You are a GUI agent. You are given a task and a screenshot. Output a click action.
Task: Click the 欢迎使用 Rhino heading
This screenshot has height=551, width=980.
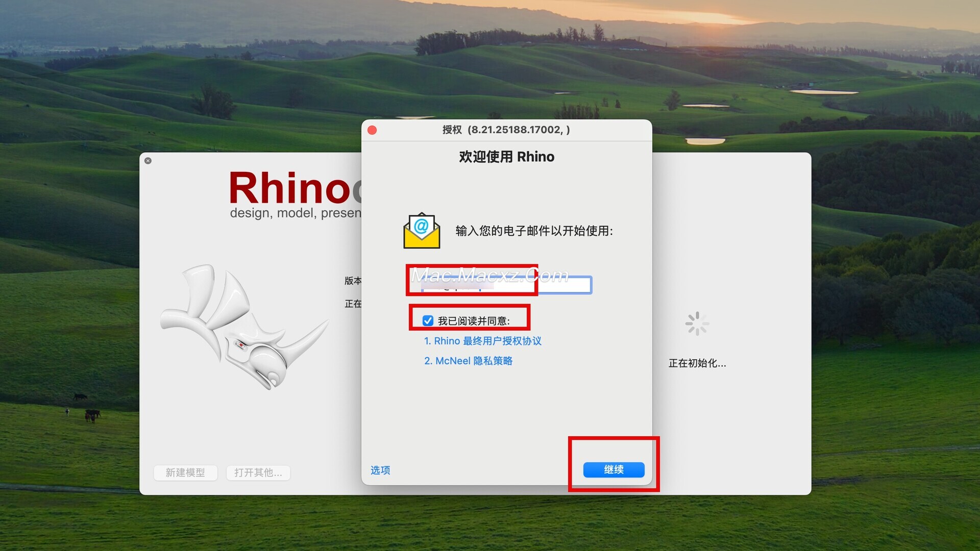coord(506,157)
